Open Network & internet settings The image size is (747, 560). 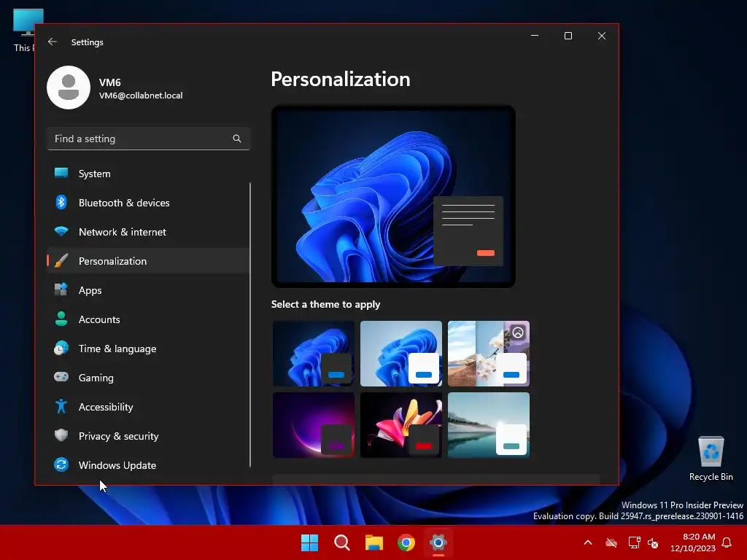tap(123, 232)
